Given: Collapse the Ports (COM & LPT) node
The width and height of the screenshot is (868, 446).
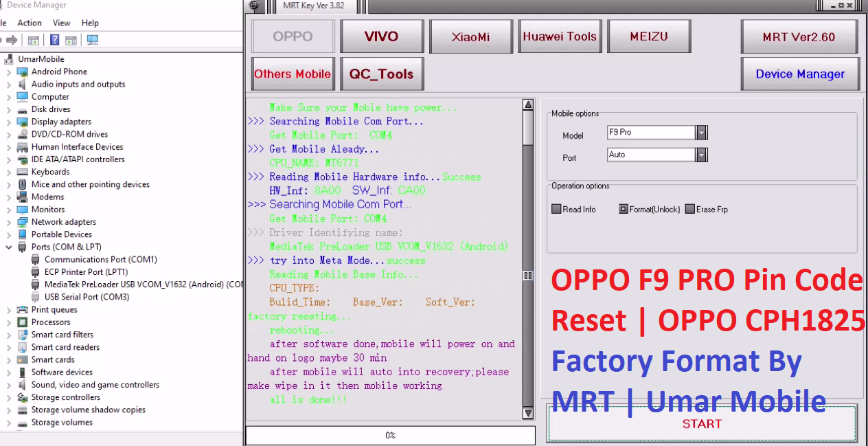Looking at the screenshot, I should point(8,247).
